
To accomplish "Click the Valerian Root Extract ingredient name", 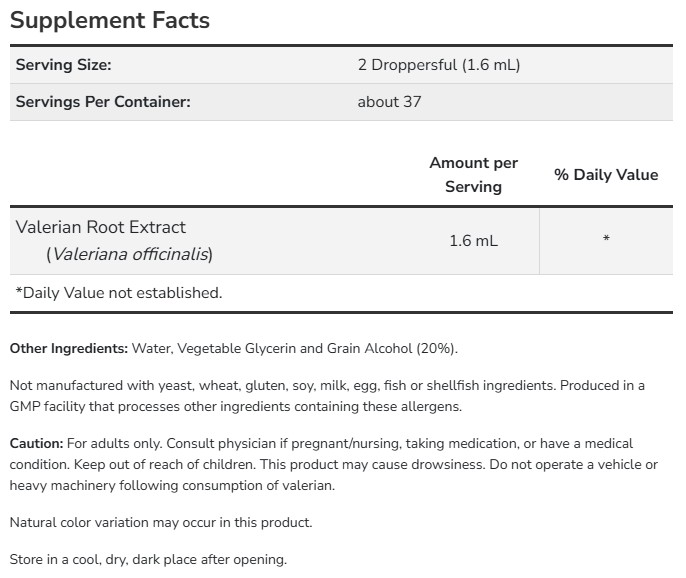I will click(x=101, y=227).
